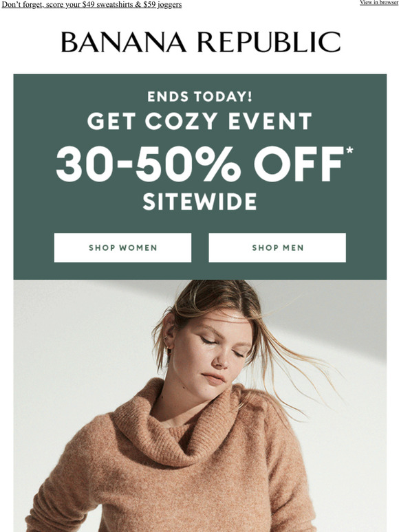Click the asterisk footnote after OFF
Image resolution: width=399 pixels, height=532 pixels.
point(349,151)
